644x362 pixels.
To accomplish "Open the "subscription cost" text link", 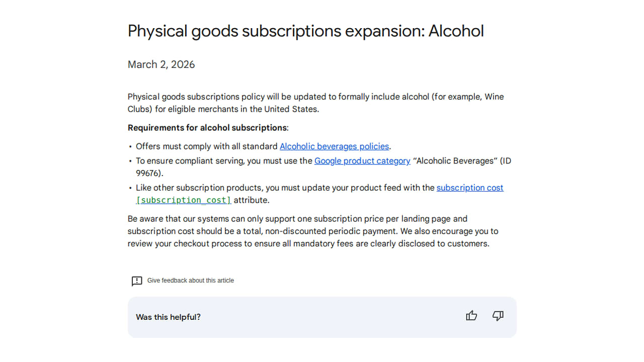I will 470,188.
